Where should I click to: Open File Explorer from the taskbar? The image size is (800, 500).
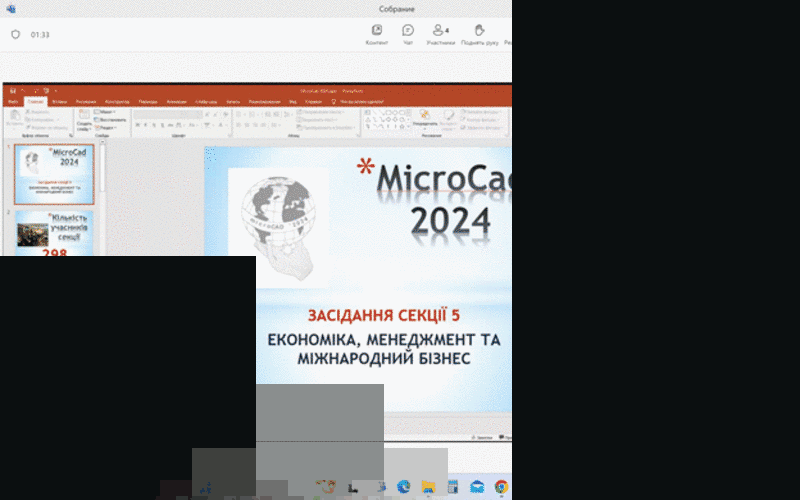[x=428, y=487]
